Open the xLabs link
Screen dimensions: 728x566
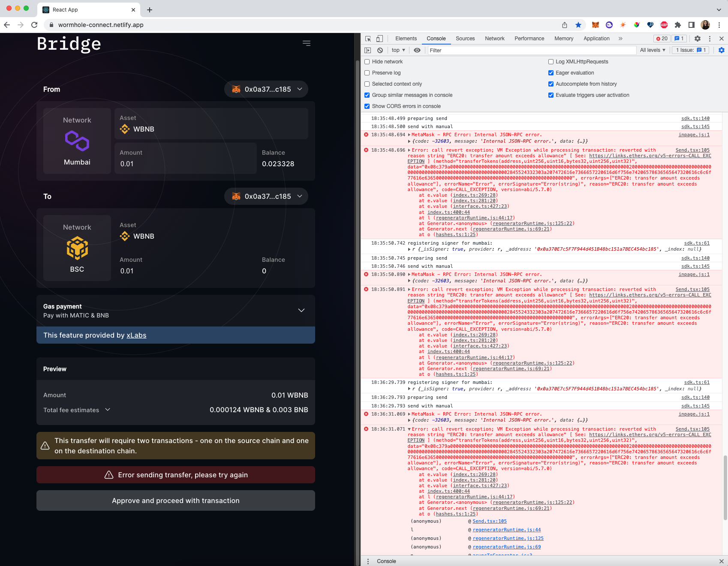point(136,335)
